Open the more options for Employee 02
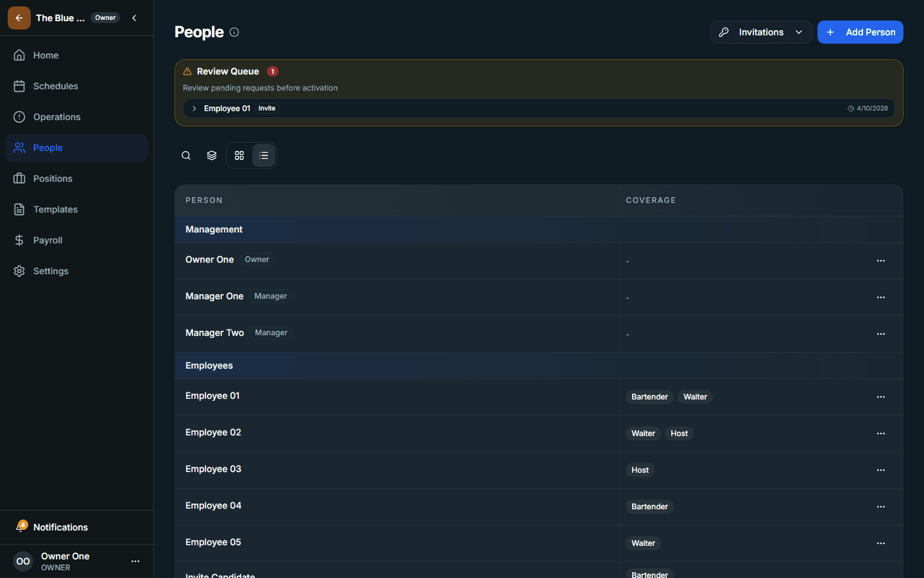 coord(881,433)
